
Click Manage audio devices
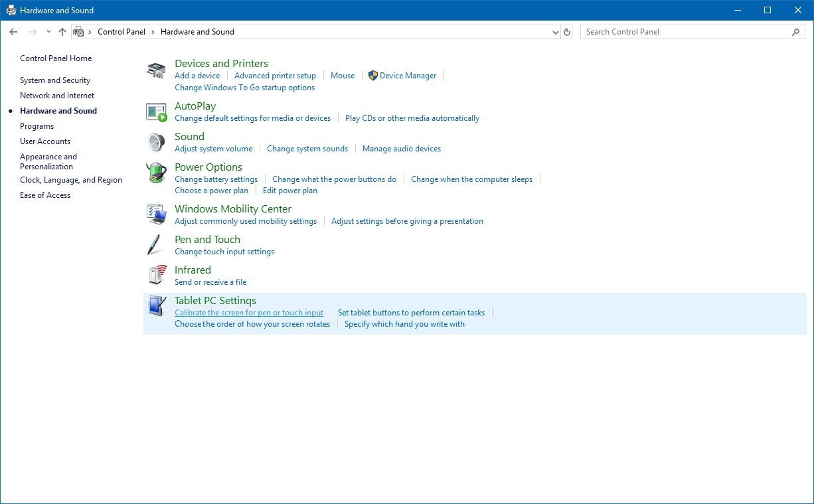tap(402, 149)
